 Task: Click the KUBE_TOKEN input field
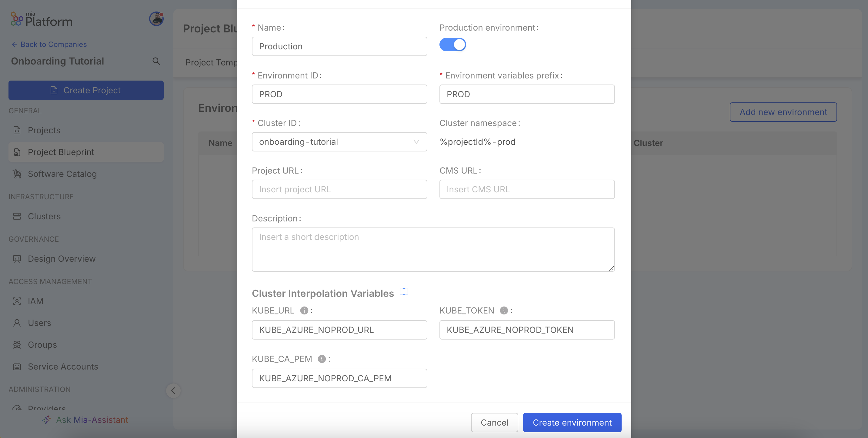tap(527, 330)
